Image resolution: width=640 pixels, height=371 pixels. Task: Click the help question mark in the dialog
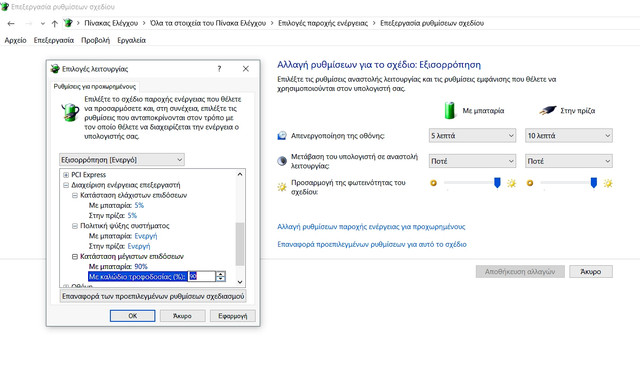coord(219,69)
